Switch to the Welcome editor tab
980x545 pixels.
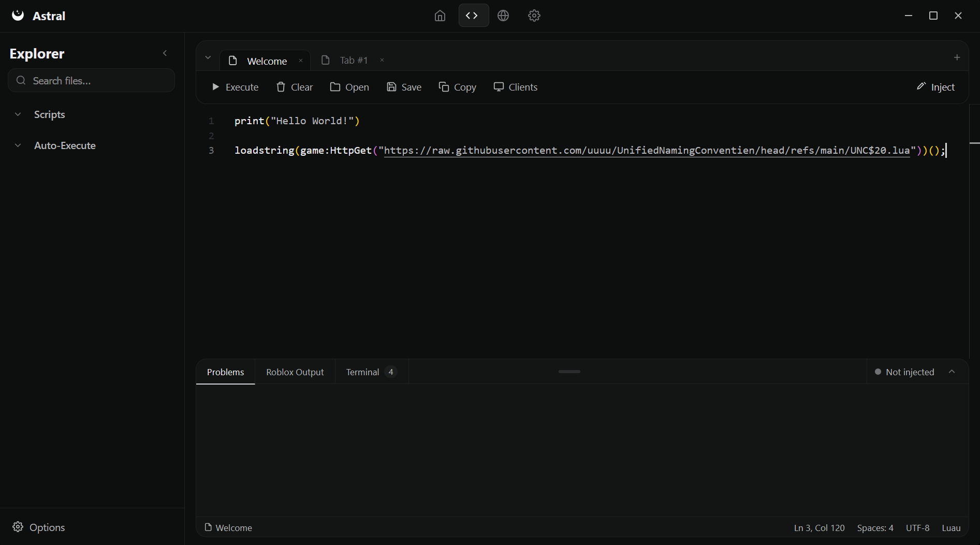(x=265, y=61)
